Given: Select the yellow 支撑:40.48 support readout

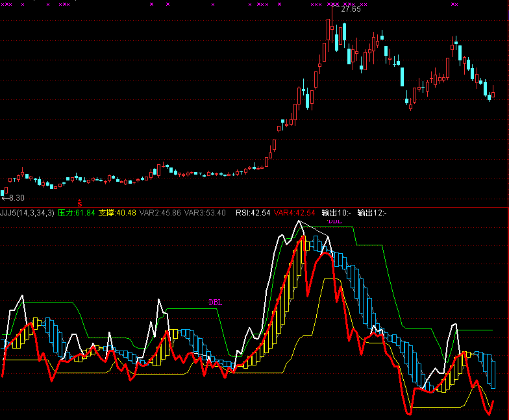Looking at the screenshot, I should [117, 213].
